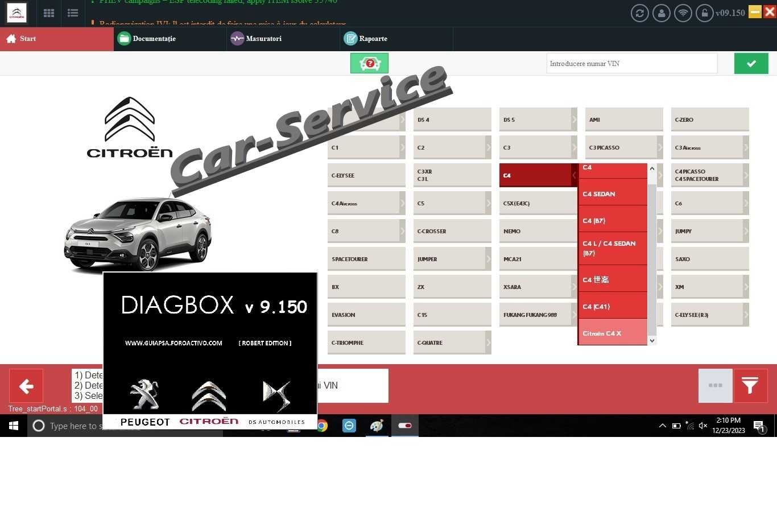This screenshot has width=777, height=532.
Task: Select the C-CROSSER model tile
Action: click(452, 231)
